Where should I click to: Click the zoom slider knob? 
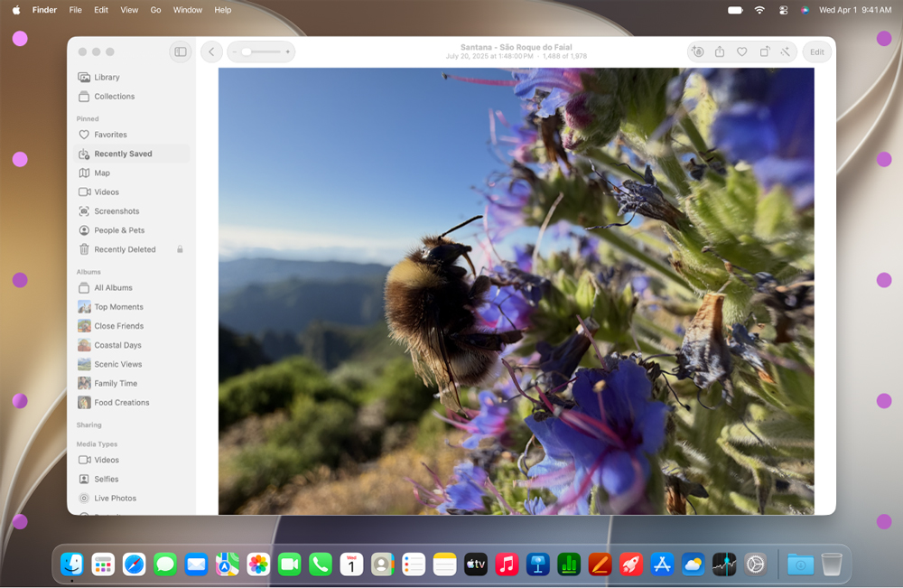(247, 51)
